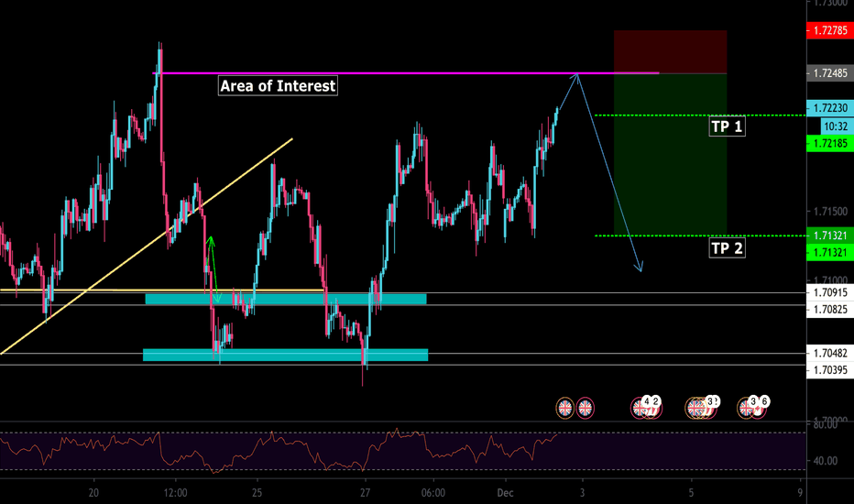Click the gray 1.72485 entry price label
Screen dimensions: 854x504
pyautogui.click(x=829, y=73)
